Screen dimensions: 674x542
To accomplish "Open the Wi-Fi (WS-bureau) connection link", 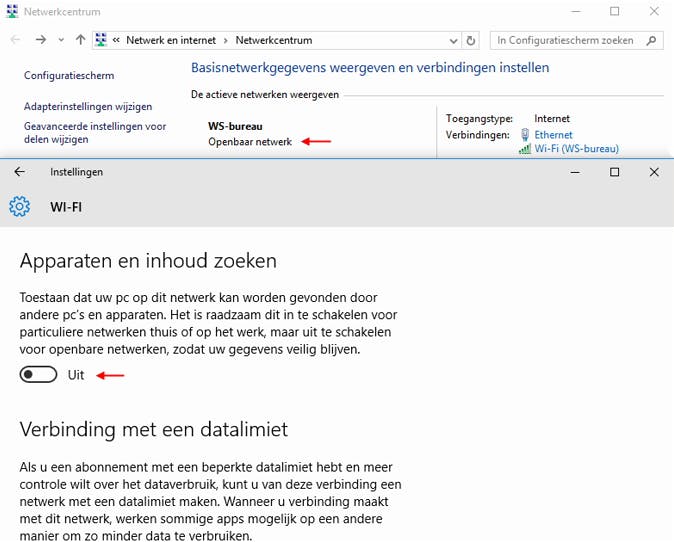I will point(576,149).
